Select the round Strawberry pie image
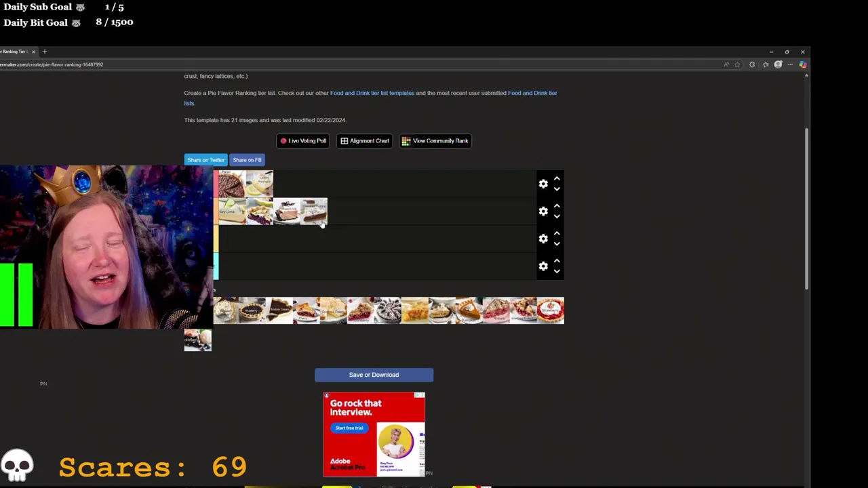Image resolution: width=868 pixels, height=488 pixels. point(551,310)
